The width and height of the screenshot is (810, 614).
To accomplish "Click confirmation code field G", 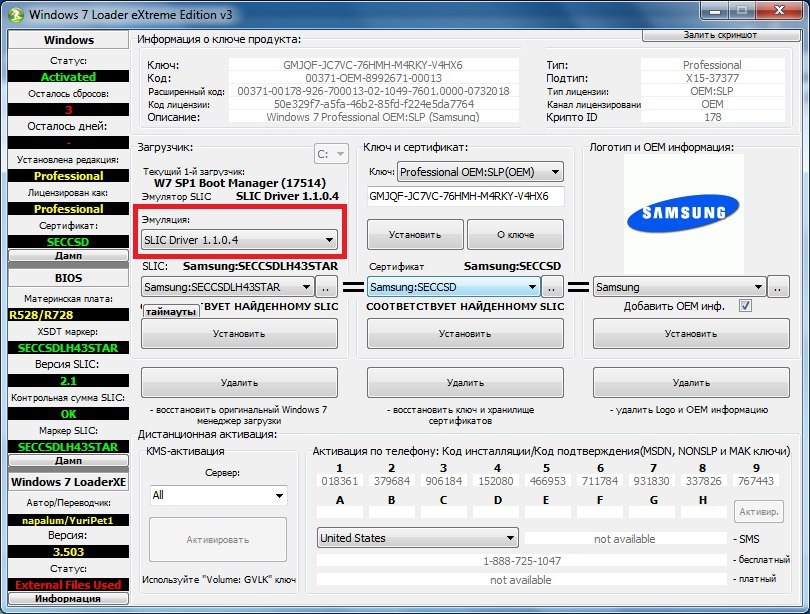I will coord(652,512).
